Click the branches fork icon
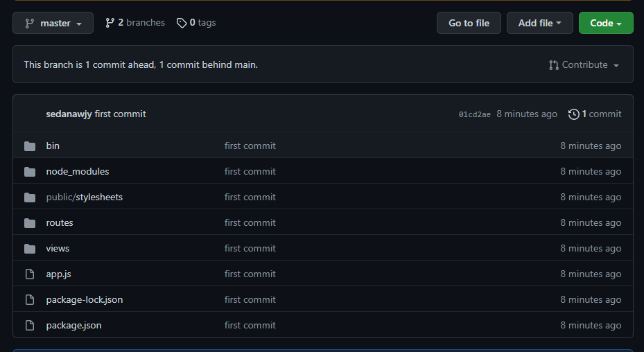Image resolution: width=644 pixels, height=352 pixels. pyautogui.click(x=110, y=23)
